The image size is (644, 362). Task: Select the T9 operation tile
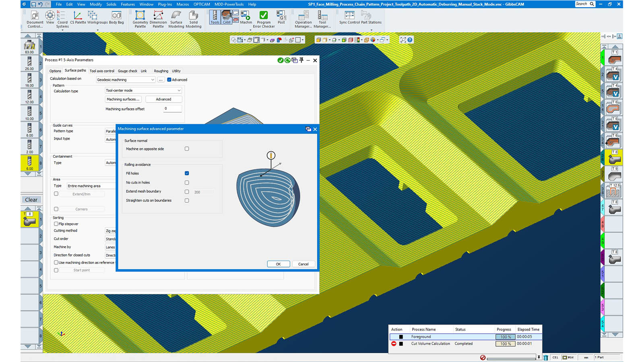pos(614,175)
